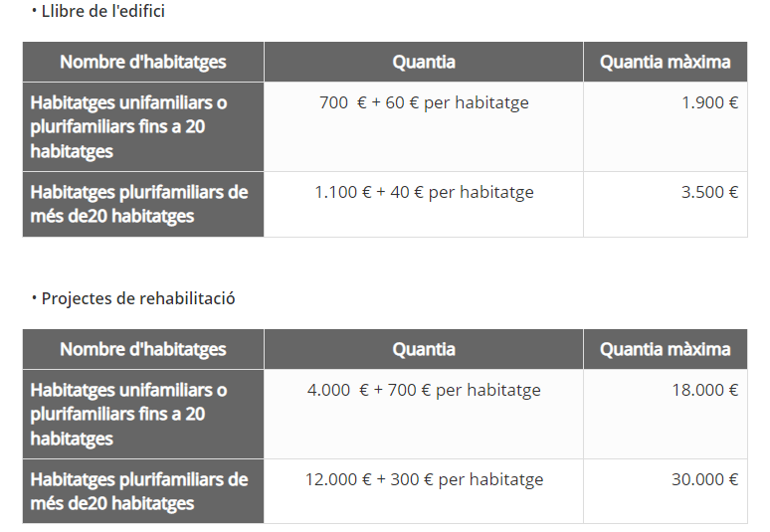Select the "1.100 € + 40 € per habitatge" cell
The height and width of the screenshot is (532, 770).
coord(424,192)
